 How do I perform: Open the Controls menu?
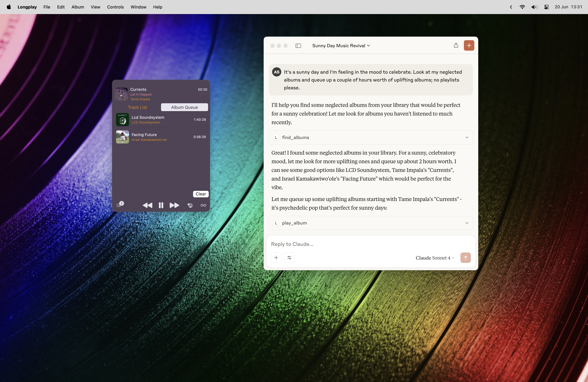click(115, 7)
